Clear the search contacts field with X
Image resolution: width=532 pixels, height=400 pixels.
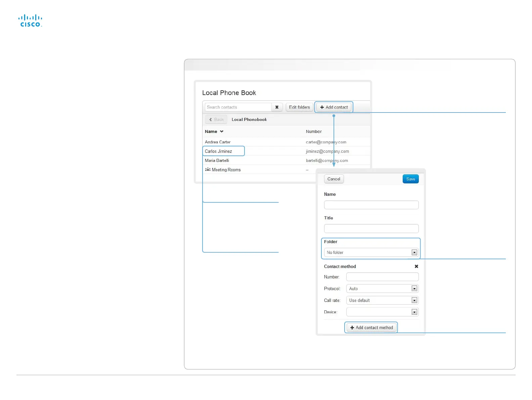click(x=277, y=107)
